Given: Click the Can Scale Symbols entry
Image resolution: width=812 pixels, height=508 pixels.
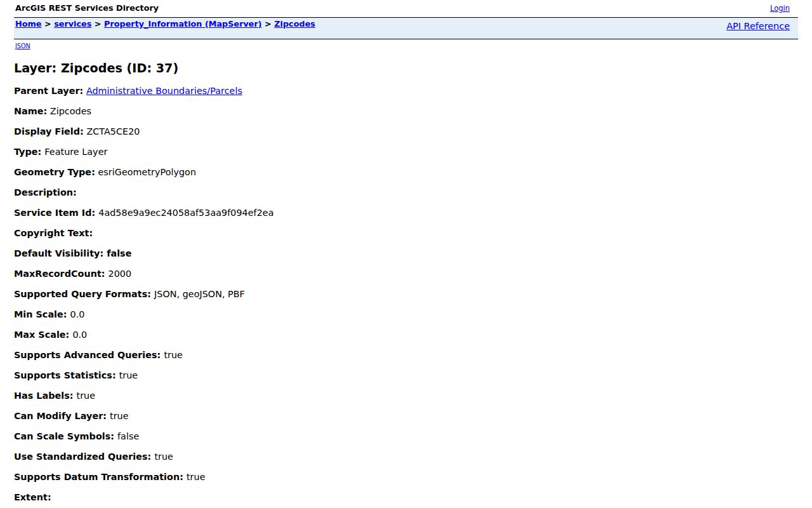Looking at the screenshot, I should (x=77, y=436).
